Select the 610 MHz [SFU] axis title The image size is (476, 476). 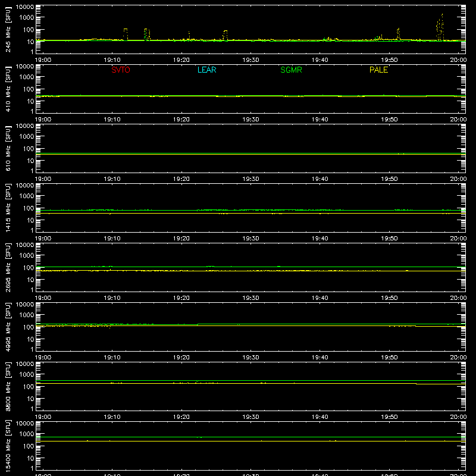coord(8,148)
